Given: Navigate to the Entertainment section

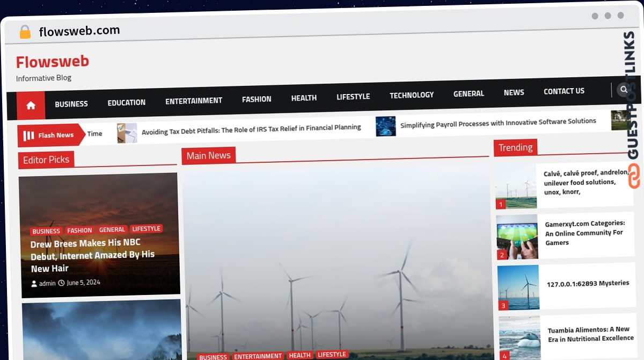Looking at the screenshot, I should pyautogui.click(x=193, y=100).
